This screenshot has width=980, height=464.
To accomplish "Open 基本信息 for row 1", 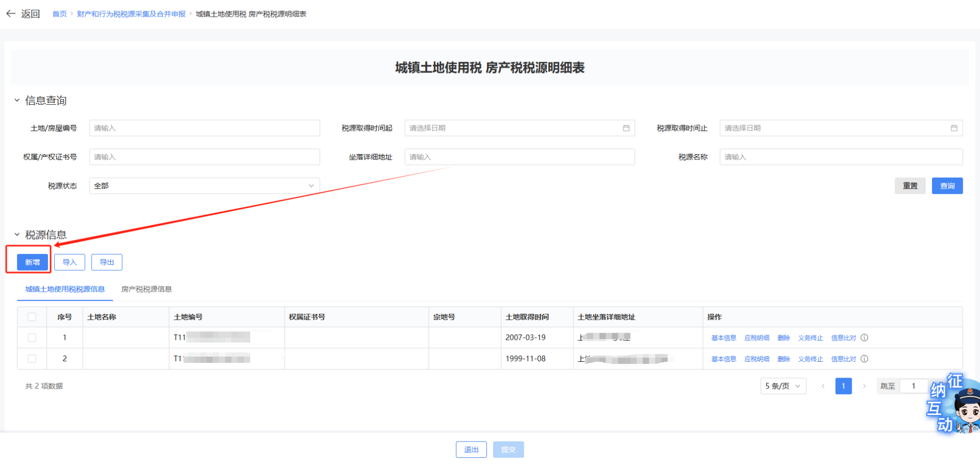I will coord(724,338).
